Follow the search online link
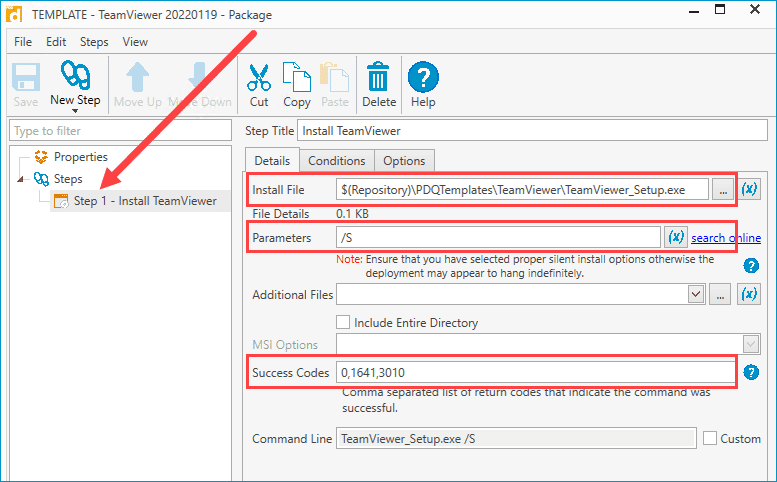Viewport: 777px width, 482px height. pos(726,238)
